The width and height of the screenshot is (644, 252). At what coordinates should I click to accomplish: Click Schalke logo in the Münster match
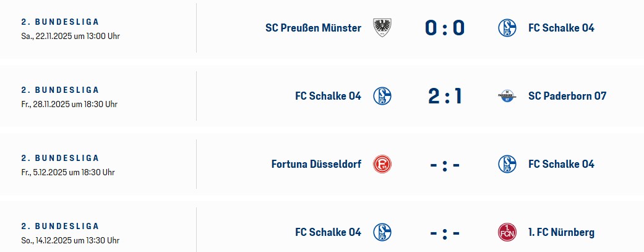(507, 28)
